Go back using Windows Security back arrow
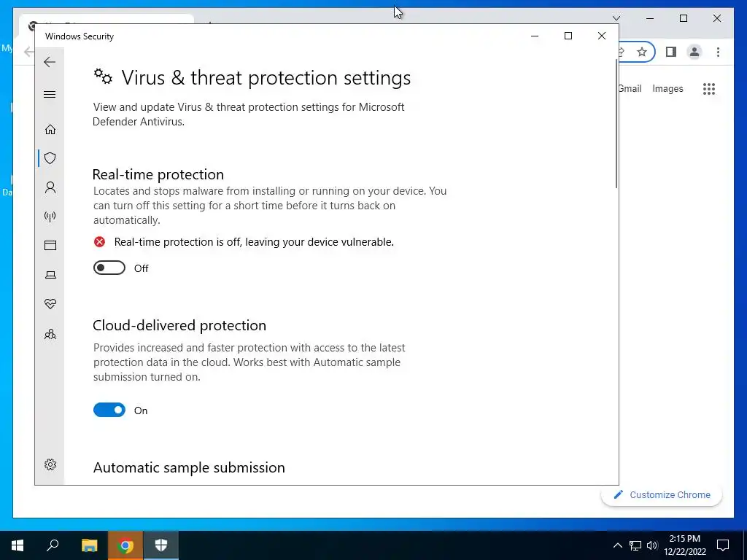Image resolution: width=747 pixels, height=560 pixels. (50, 62)
